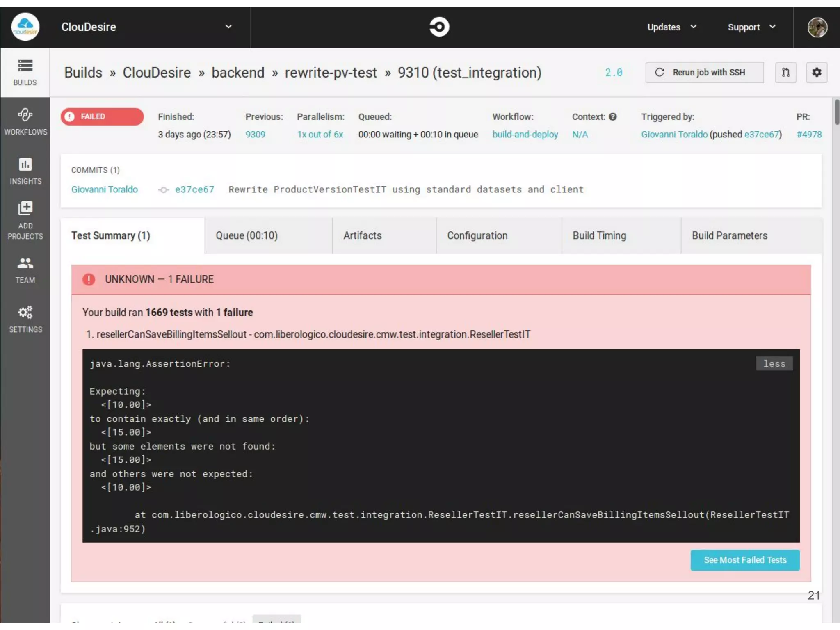
Task: Click the Context help question mark
Action: click(613, 117)
